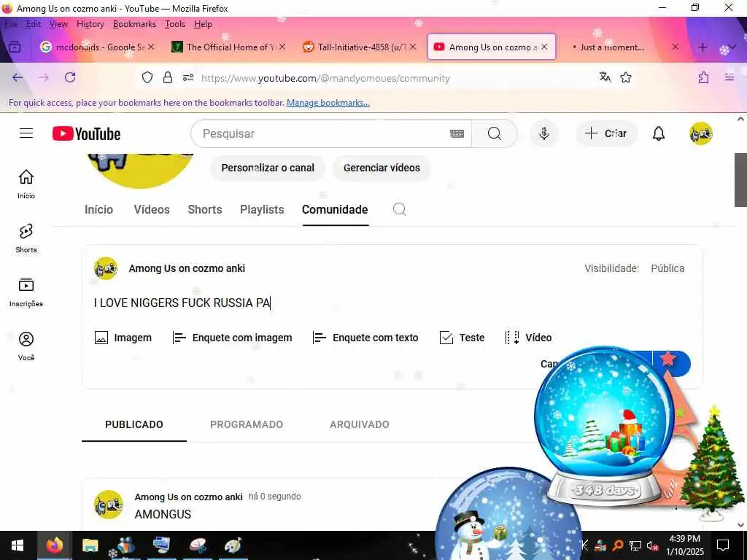Show tracking protection shield info
This screenshot has width=747, height=560.
tap(147, 77)
